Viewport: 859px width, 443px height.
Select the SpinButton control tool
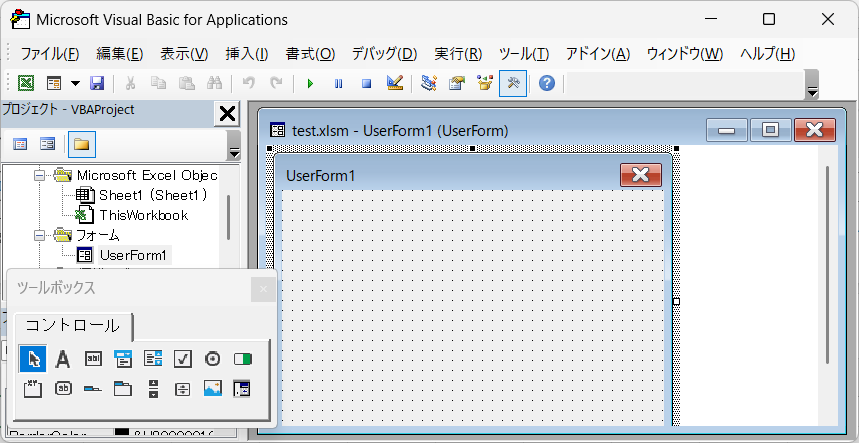pos(182,389)
